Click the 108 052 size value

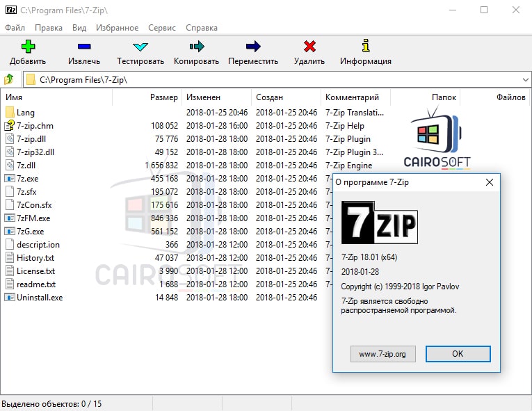pos(165,126)
